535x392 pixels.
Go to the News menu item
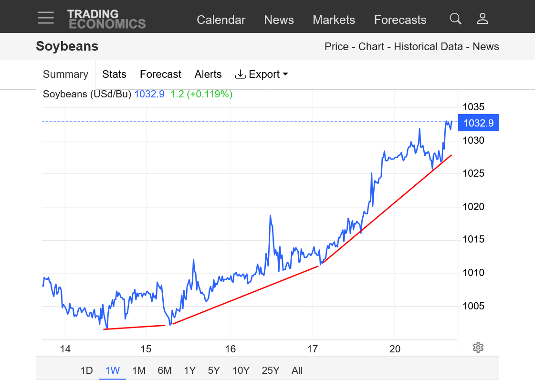279,20
